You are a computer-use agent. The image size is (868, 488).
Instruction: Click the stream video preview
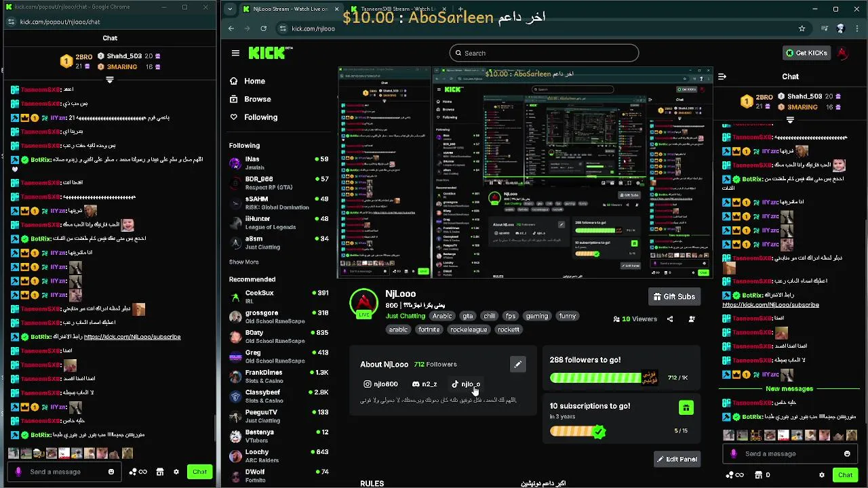coord(526,172)
